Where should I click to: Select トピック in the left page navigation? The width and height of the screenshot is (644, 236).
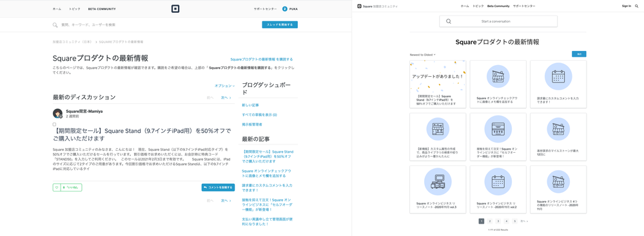(75, 8)
